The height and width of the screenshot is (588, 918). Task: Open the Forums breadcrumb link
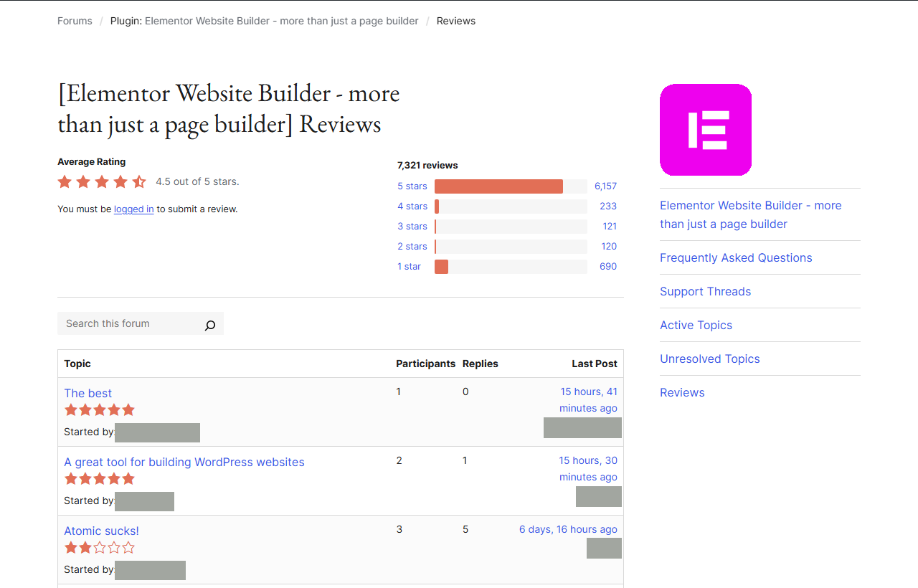(75, 21)
